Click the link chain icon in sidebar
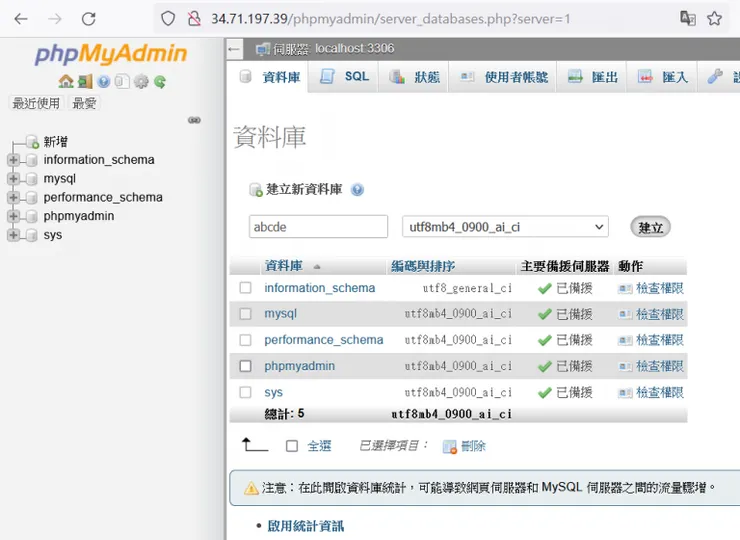The height and width of the screenshot is (540, 740). tap(194, 120)
